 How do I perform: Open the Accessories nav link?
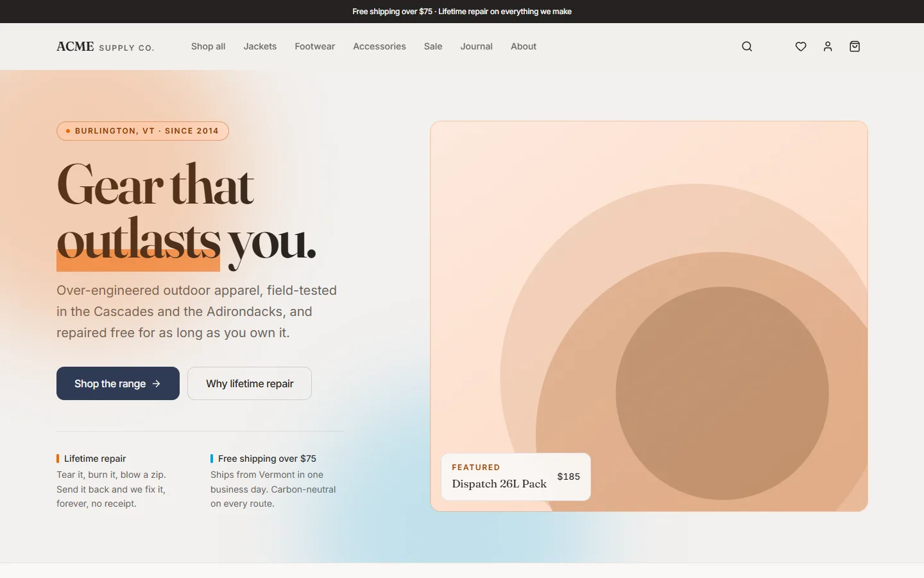tap(379, 46)
